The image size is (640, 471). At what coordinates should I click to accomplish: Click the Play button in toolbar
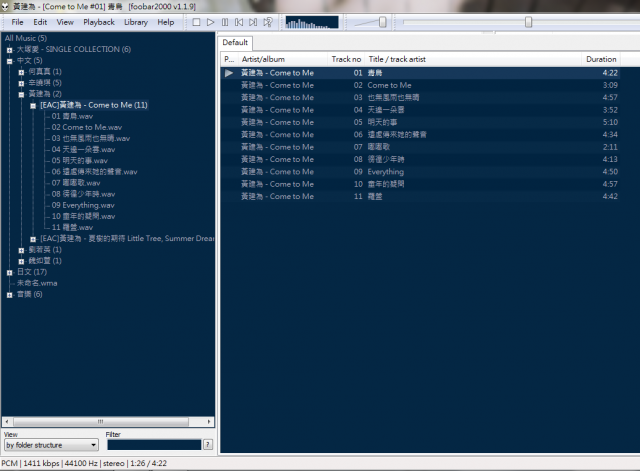pos(211,22)
